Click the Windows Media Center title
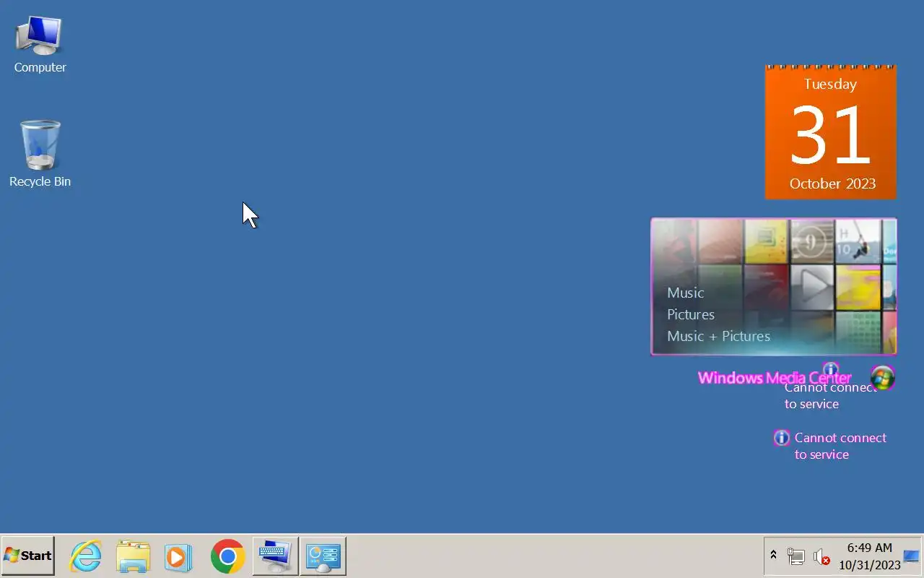This screenshot has width=924, height=578. pyautogui.click(x=775, y=377)
